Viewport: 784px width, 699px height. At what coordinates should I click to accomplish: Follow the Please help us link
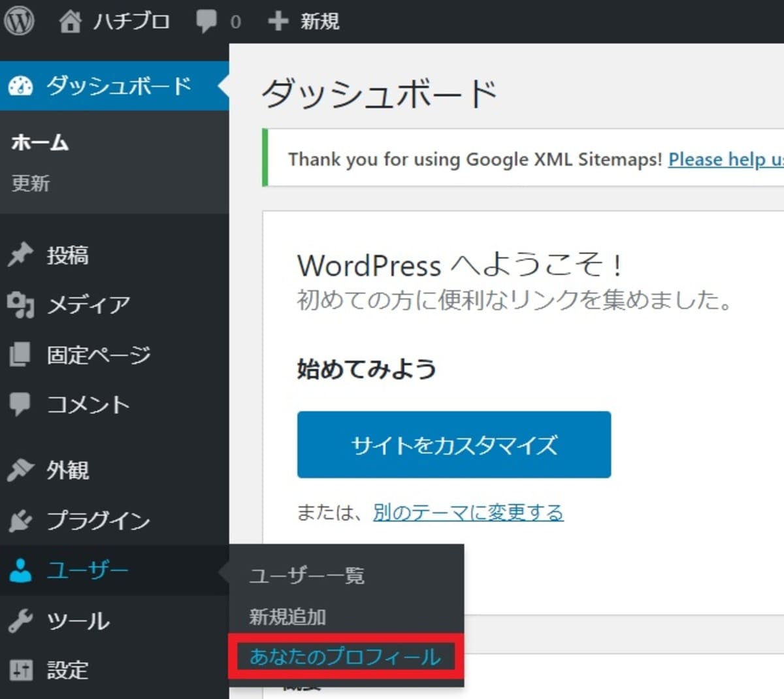pyautogui.click(x=726, y=159)
